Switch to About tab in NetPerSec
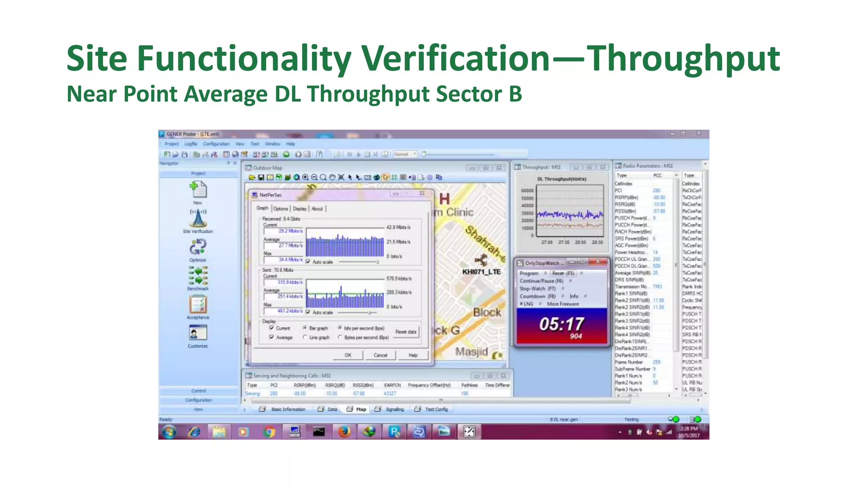Screen dimensions: 868x488 point(317,208)
